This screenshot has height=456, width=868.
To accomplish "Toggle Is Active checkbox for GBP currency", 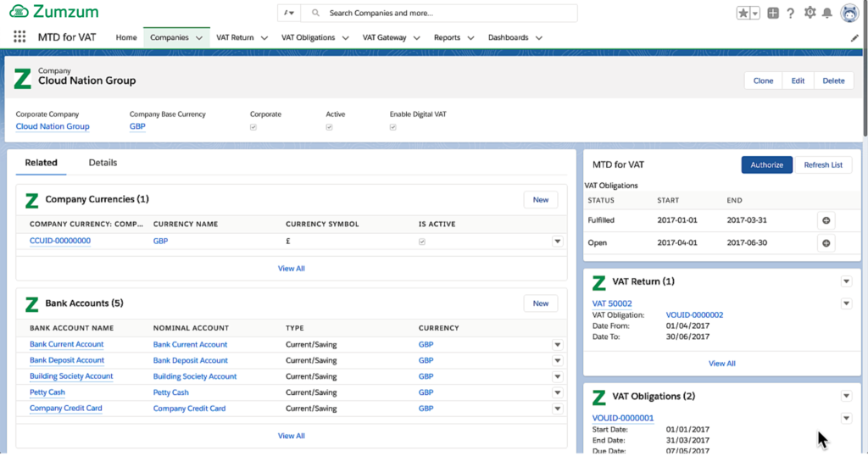I will tap(422, 242).
